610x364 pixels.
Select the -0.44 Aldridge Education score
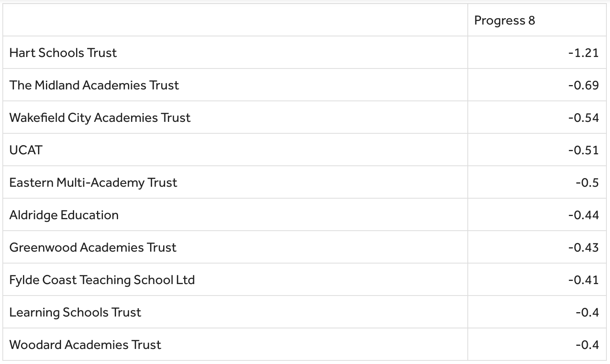click(583, 215)
